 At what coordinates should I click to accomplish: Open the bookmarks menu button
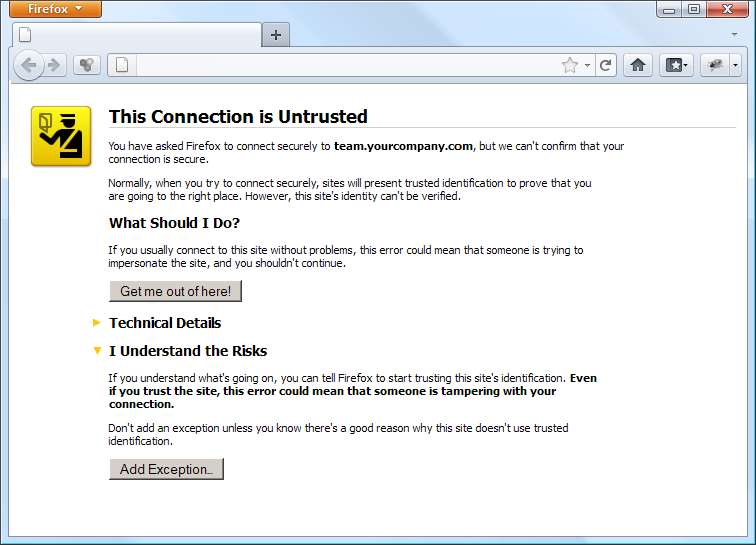point(676,65)
